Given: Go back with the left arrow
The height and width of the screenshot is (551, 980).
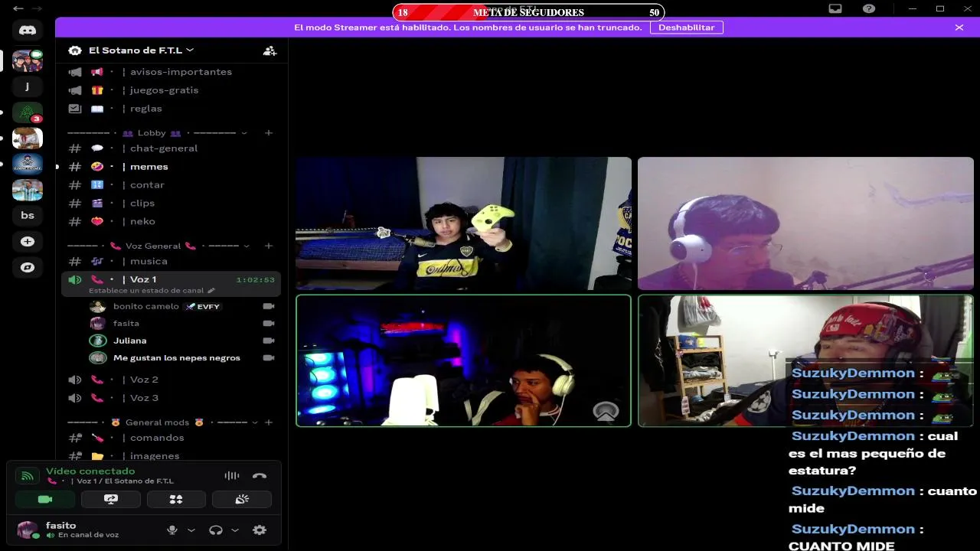Looking at the screenshot, I should point(18,8).
